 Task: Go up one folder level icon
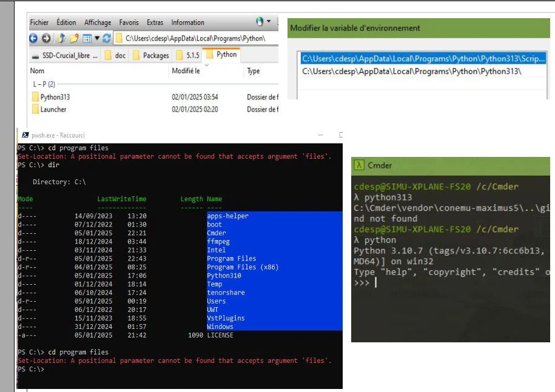coord(62,39)
